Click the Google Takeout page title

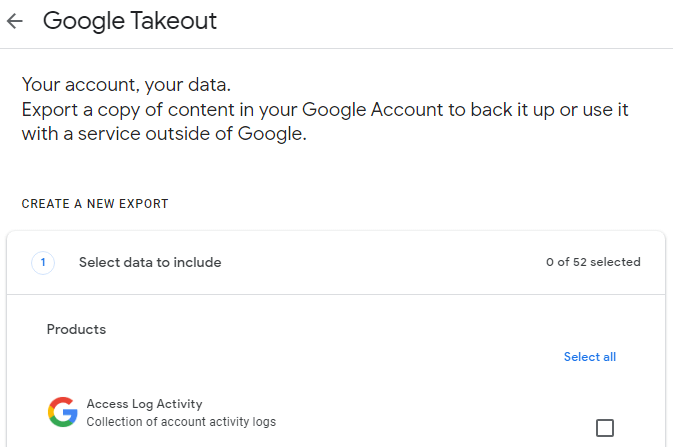(130, 21)
